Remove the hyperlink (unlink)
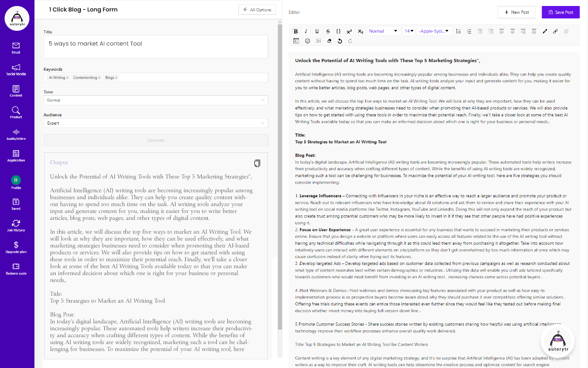Image resolution: width=588 pixels, height=368 pixels. (566, 31)
